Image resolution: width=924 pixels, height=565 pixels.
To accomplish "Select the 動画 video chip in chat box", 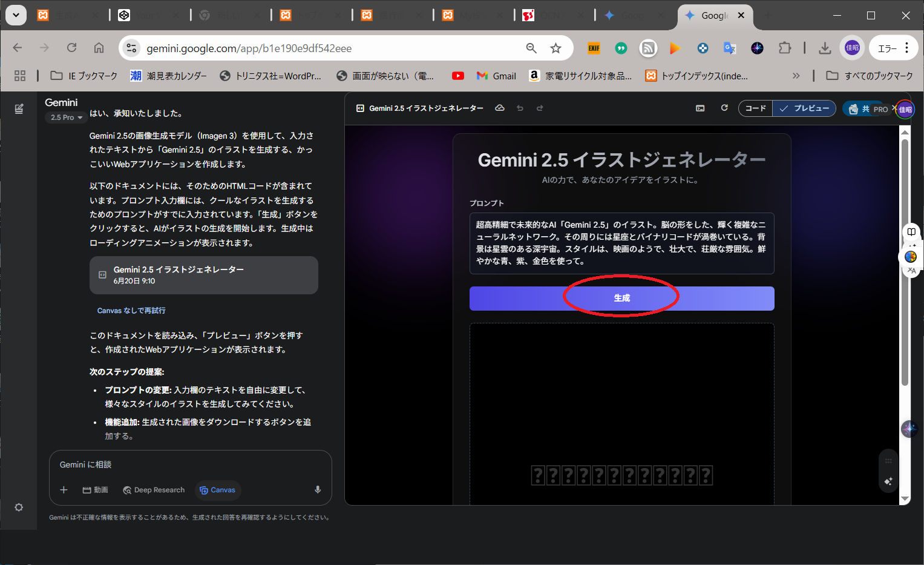I will click(96, 490).
